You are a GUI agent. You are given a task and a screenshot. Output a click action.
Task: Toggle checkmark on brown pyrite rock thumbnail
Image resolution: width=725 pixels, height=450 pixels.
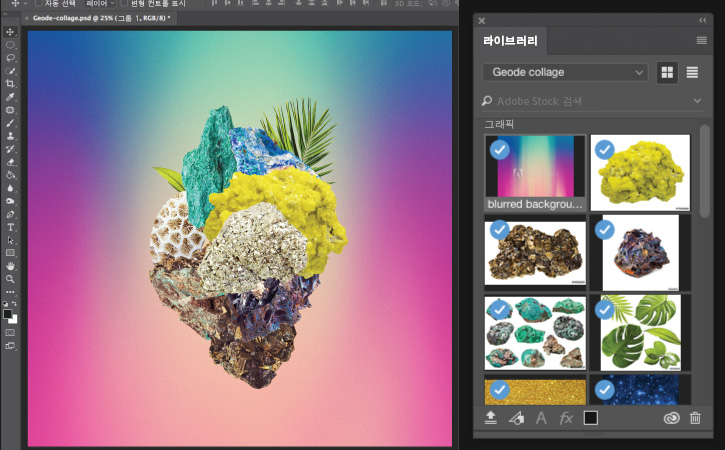coord(499,230)
